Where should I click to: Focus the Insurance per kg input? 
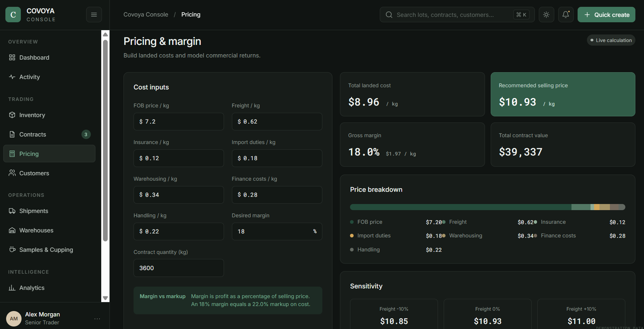[x=179, y=158]
